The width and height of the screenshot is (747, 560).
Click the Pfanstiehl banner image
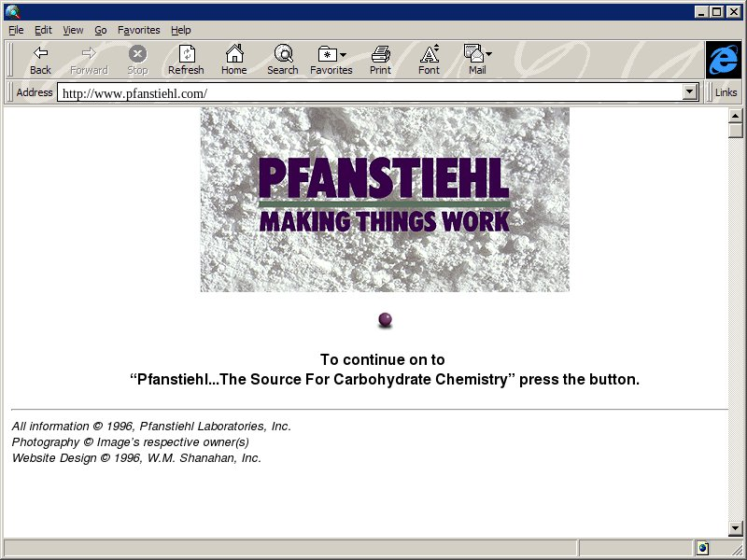coord(384,199)
